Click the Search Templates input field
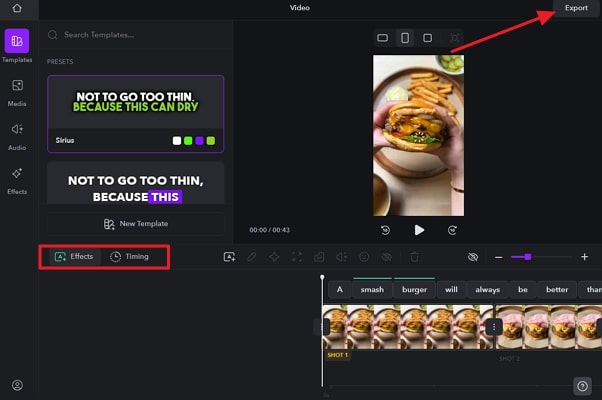The height and width of the screenshot is (400, 602). click(x=136, y=35)
